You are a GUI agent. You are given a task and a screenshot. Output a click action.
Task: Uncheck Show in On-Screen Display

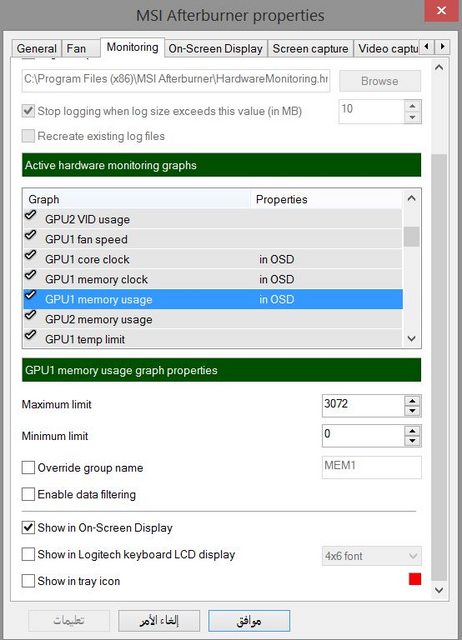28,528
